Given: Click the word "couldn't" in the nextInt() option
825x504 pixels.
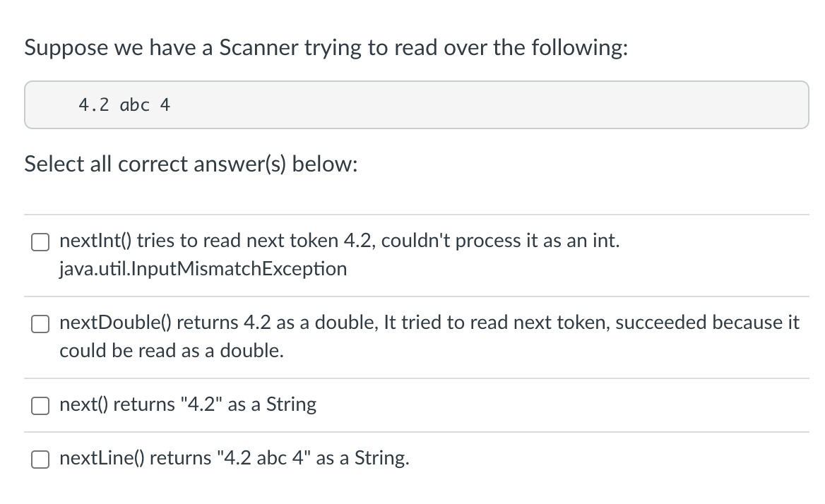Looking at the screenshot, I should [415, 241].
